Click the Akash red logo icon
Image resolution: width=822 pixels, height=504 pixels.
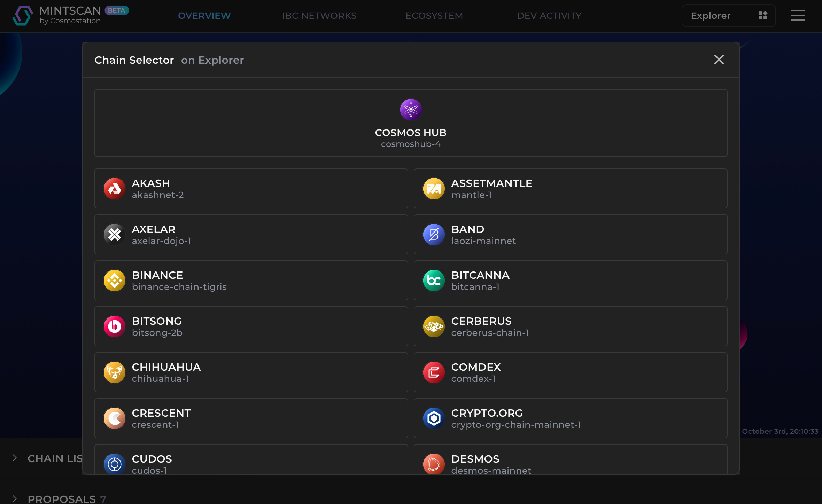[x=114, y=189]
